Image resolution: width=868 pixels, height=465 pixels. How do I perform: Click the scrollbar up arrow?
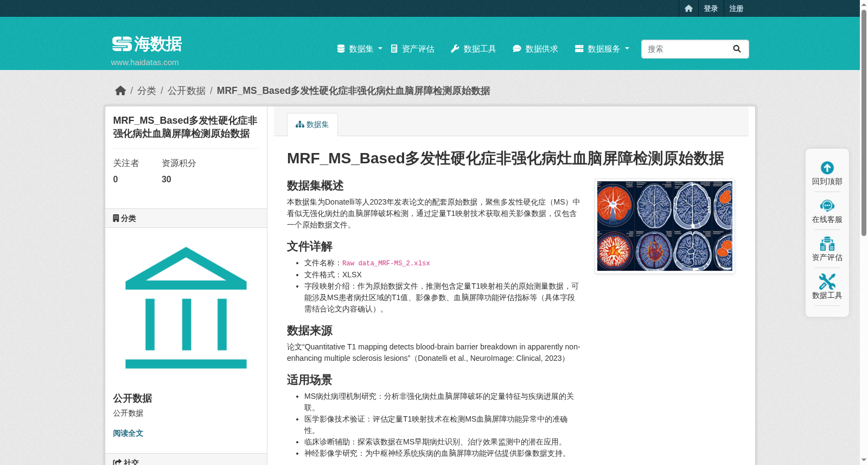(864, 4)
